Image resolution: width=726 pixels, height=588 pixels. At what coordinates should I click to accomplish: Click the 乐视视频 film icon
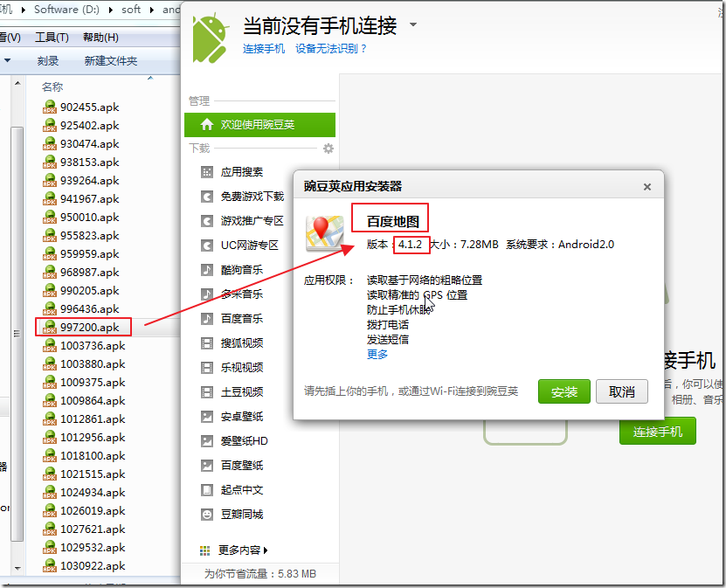[207, 368]
